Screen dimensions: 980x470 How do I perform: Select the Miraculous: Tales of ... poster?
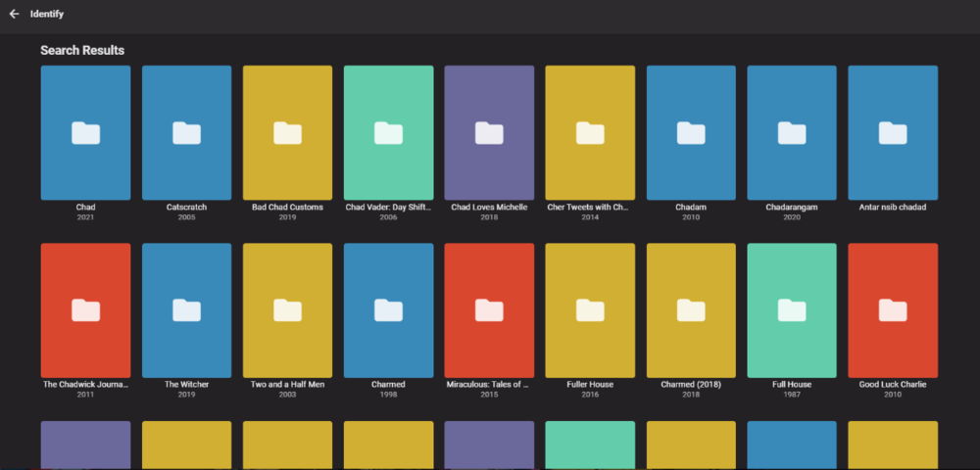click(489, 310)
